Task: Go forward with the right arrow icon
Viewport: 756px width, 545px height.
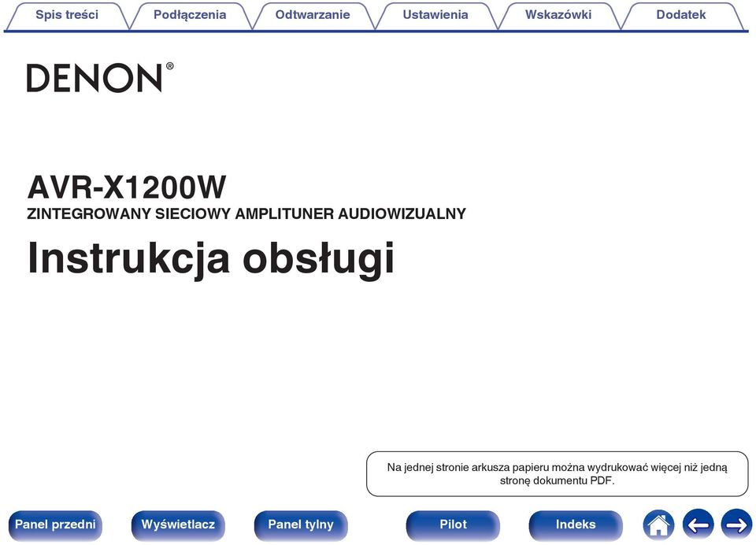Action: [x=736, y=525]
